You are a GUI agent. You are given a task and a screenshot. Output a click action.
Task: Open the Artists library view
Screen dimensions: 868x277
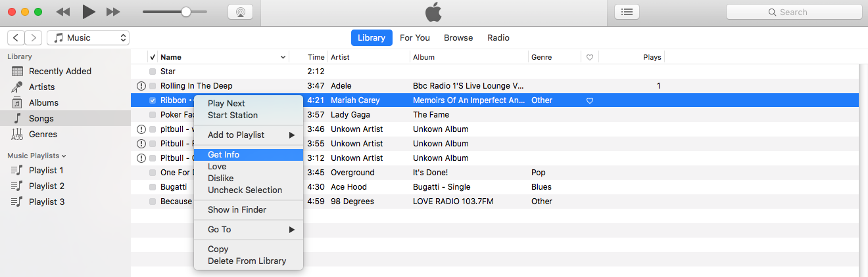click(41, 87)
